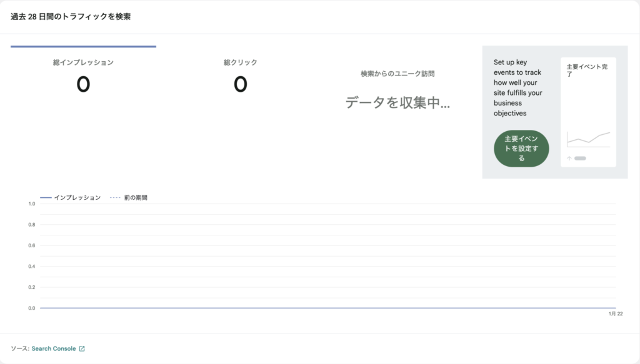
Task: Click the blue selected-tab indicator bar
Action: point(83,46)
